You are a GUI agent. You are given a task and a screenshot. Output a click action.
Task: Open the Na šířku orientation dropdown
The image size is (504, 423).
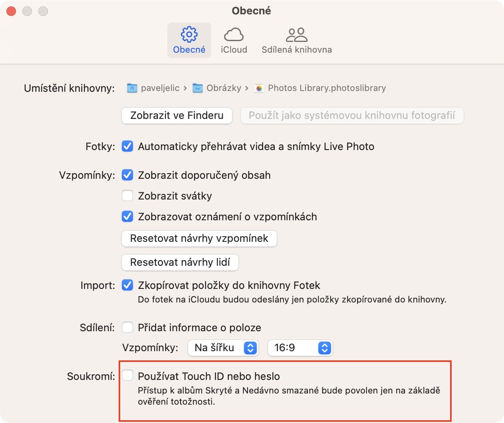point(223,348)
